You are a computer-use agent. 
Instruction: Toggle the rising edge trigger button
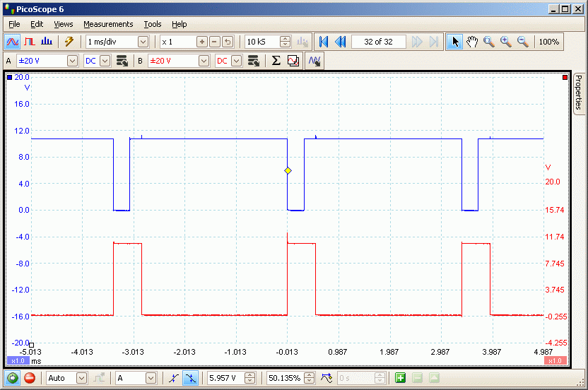(x=174, y=378)
